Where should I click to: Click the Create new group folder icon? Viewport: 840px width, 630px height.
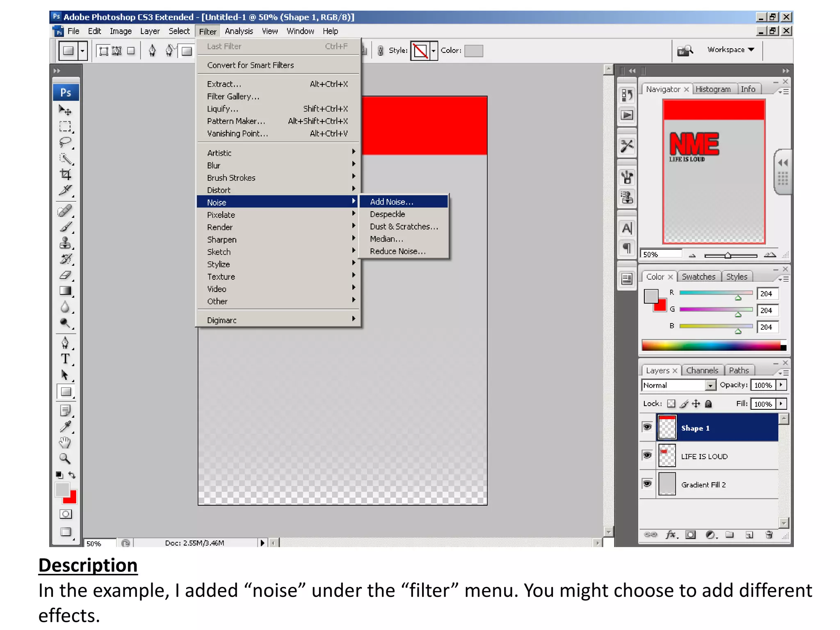point(730,534)
